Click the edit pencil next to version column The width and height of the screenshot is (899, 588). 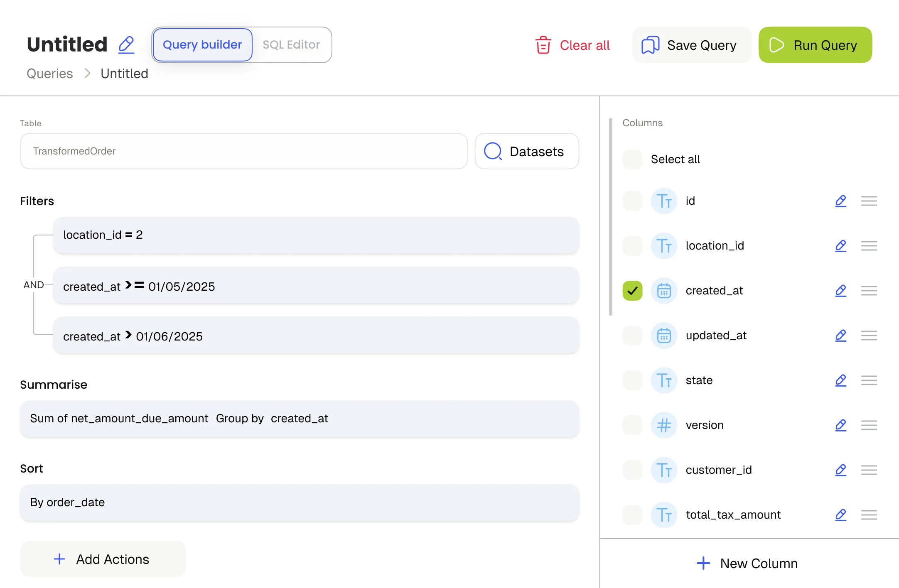coord(841,425)
